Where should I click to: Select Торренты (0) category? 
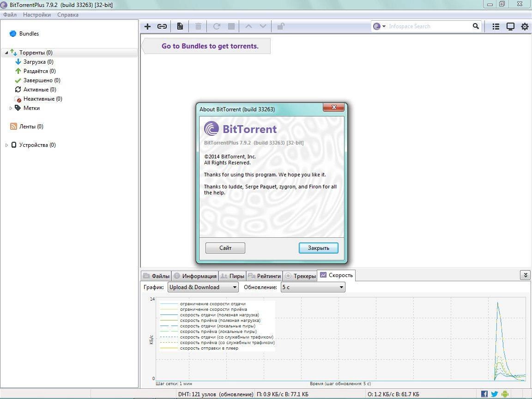click(36, 53)
